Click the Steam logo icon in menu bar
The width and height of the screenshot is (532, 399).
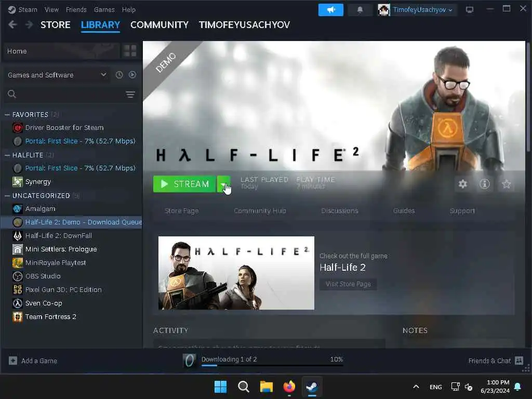coord(12,9)
